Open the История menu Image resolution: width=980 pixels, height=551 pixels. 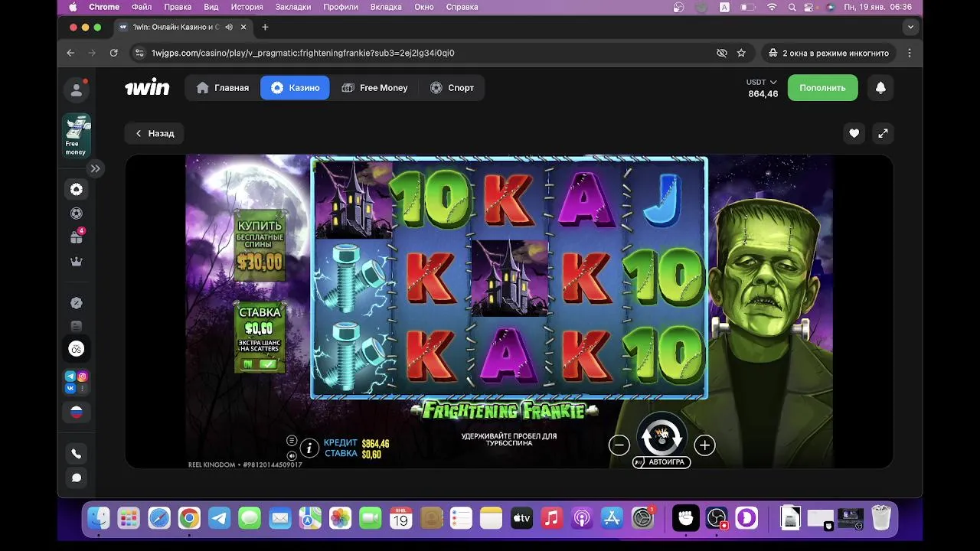(x=247, y=7)
